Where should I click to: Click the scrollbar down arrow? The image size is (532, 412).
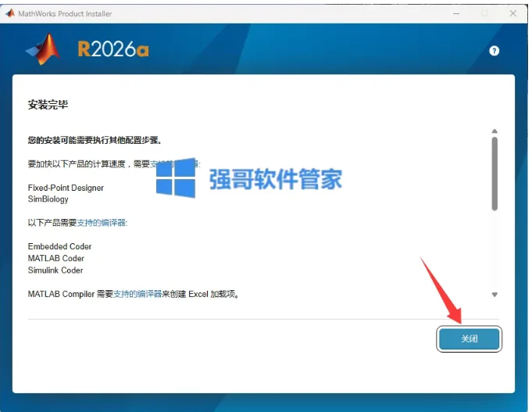[x=495, y=295]
